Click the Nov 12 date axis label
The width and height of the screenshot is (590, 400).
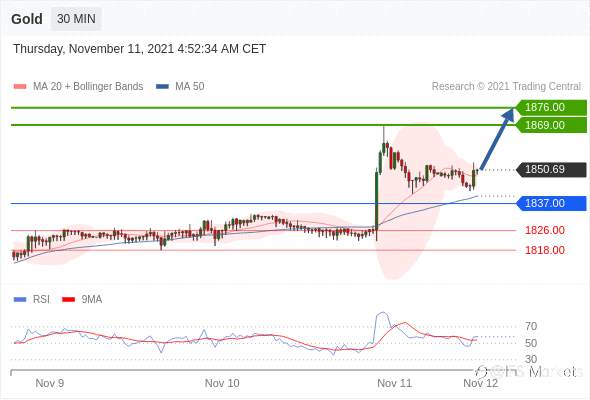tap(481, 383)
